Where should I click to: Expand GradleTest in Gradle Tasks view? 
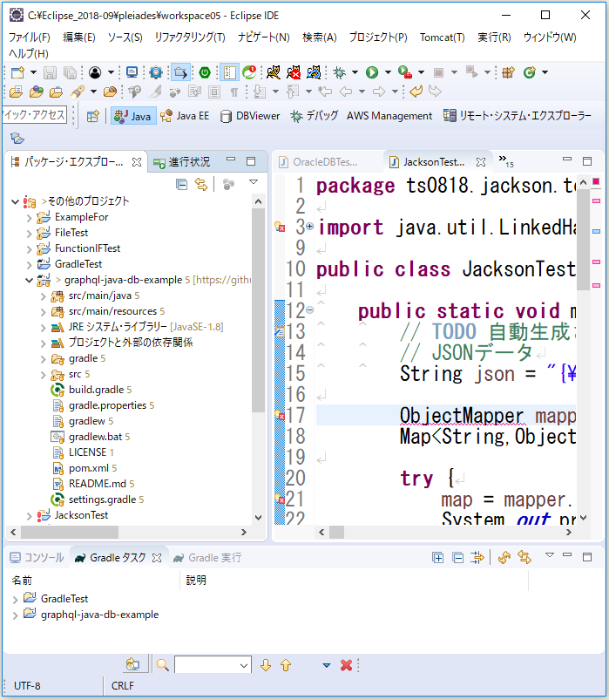15,600
